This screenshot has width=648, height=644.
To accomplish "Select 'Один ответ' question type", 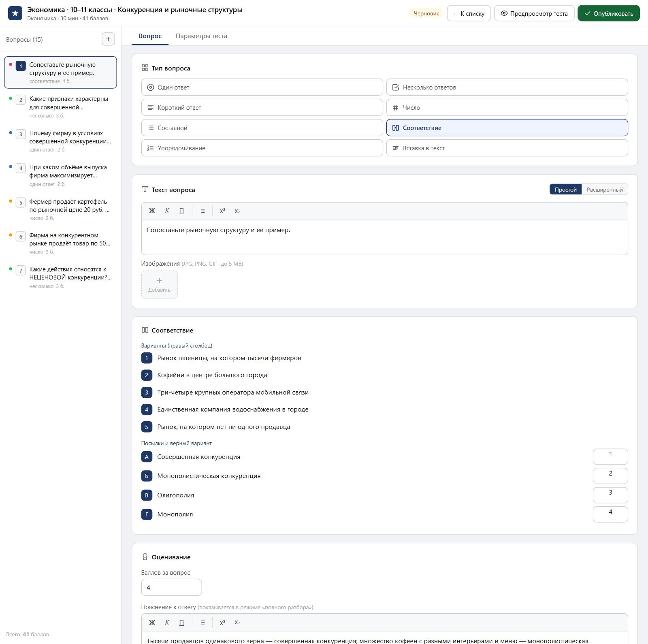I will click(x=262, y=87).
